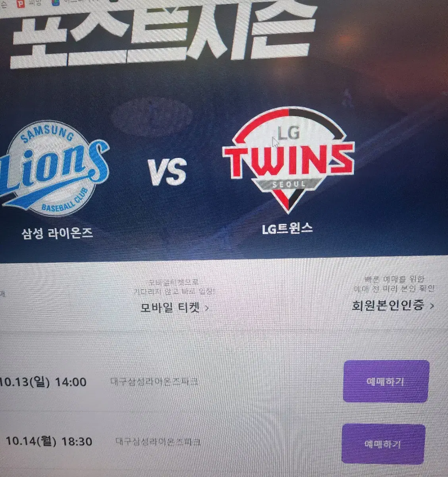Open the 모바일 티켓 link
Image resolution: width=448 pixels, height=477 pixels.
coord(170,308)
